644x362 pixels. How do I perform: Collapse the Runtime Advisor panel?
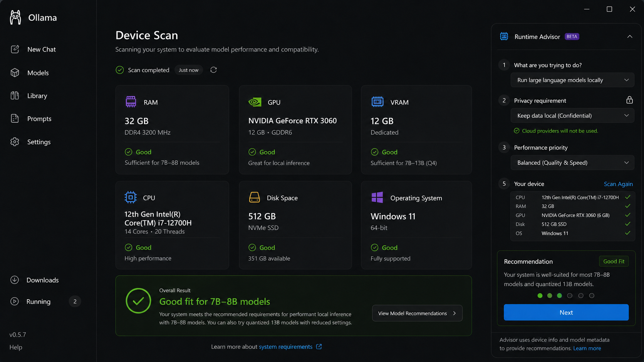[x=630, y=37]
